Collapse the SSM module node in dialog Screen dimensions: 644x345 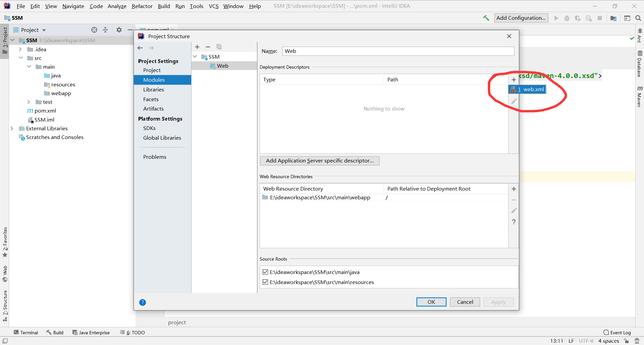(x=195, y=57)
